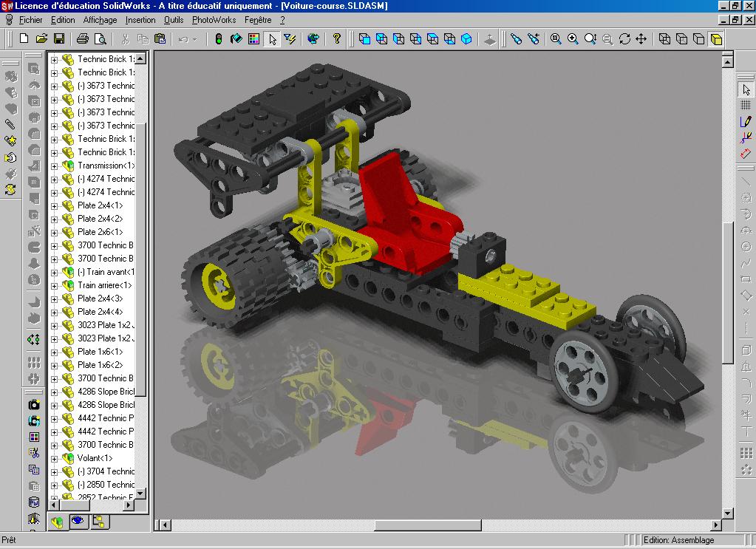Expand the Plate 1x6<2> node
Image resolution: width=756 pixels, height=549 pixels.
click(54, 365)
